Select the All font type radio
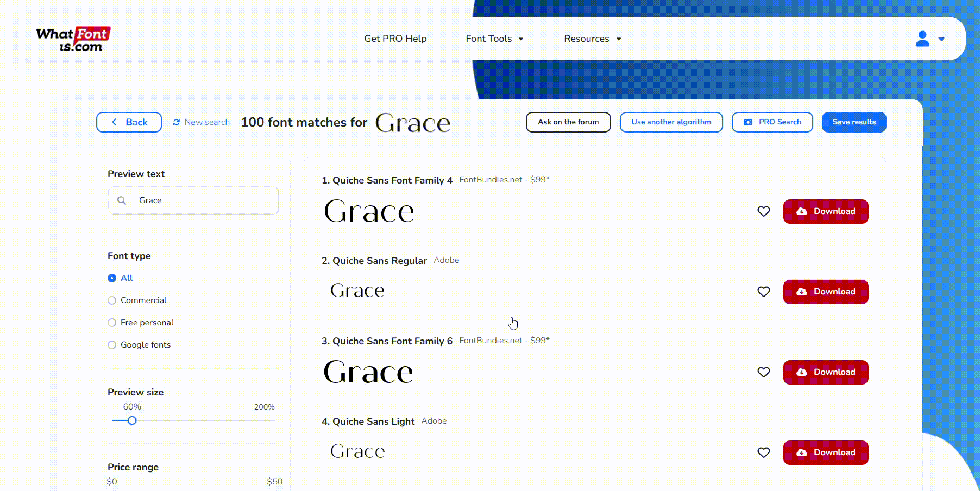The width and height of the screenshot is (980, 491). point(112,278)
